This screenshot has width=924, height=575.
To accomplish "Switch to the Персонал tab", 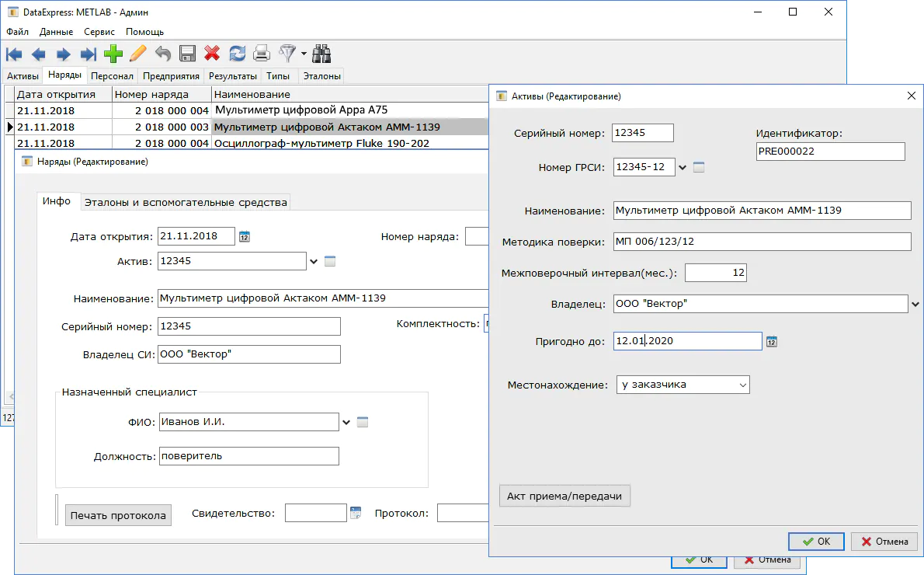I will pyautogui.click(x=112, y=76).
